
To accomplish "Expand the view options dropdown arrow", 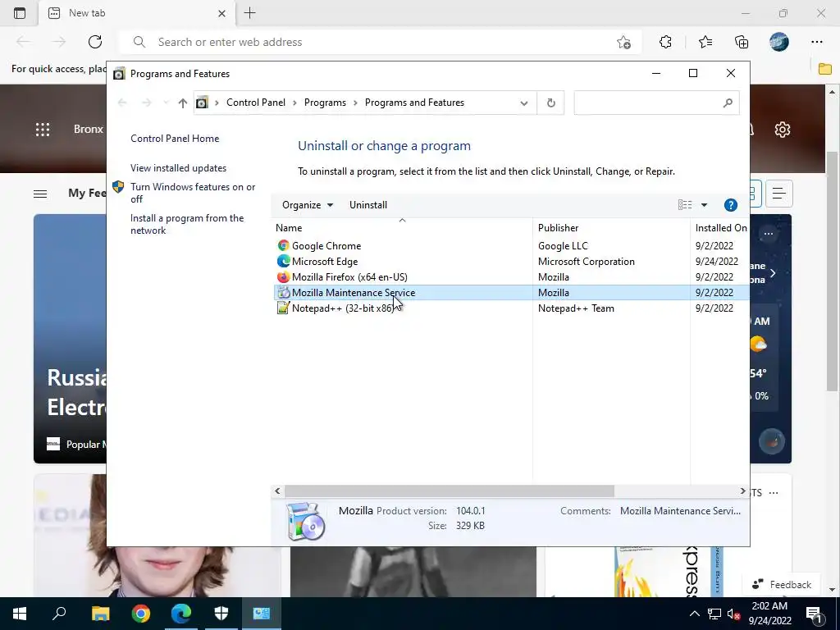I will [704, 205].
